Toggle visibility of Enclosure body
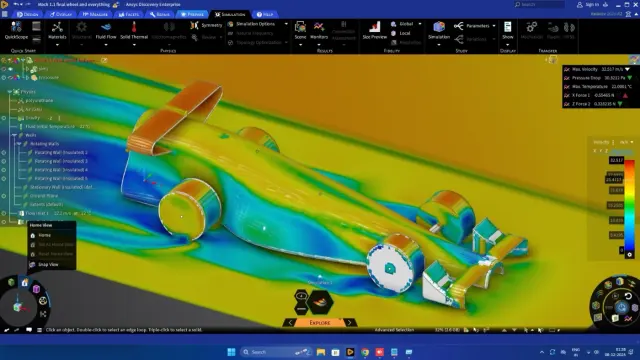The width and height of the screenshot is (640, 360). (4, 78)
